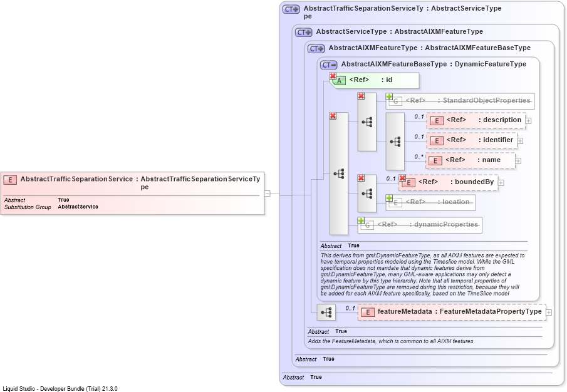Expand the boundedBy element
Image resolution: width=567 pixels, height=392 pixels.
pos(501,183)
